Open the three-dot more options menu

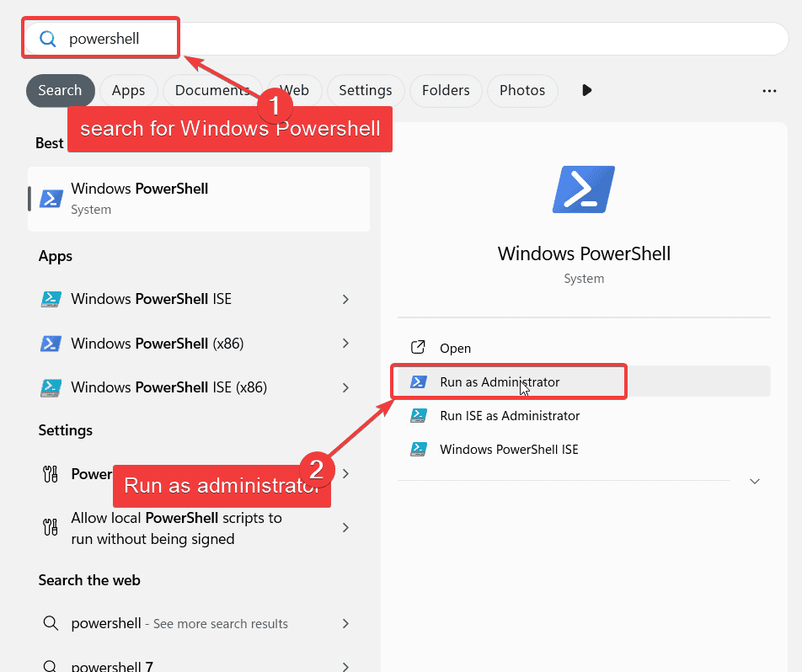(x=768, y=91)
